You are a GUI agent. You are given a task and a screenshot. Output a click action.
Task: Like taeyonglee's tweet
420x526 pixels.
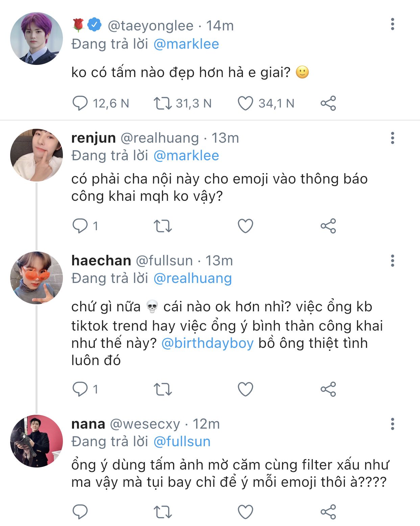tap(246, 103)
